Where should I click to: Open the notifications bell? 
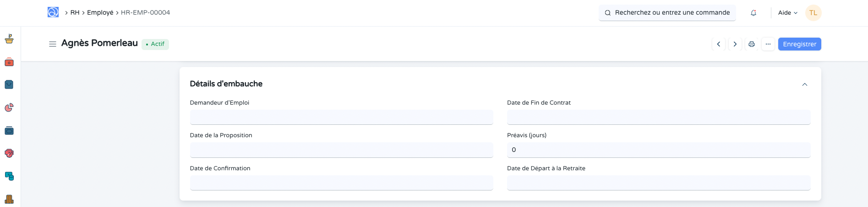tap(753, 13)
